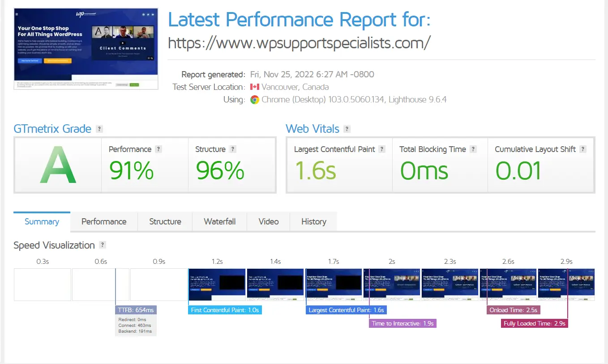Switch to the Performance tab
This screenshot has height=364, width=608.
(104, 222)
